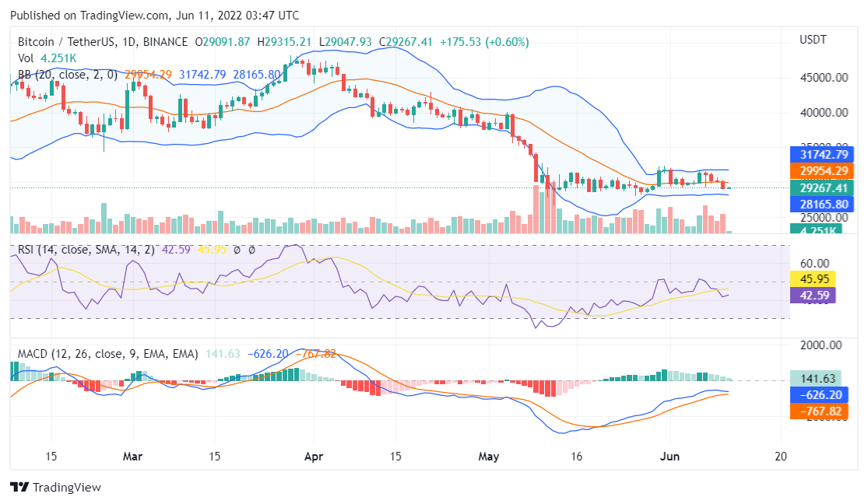Click the TradingView logo icon
The image size is (868, 504).
coord(19,488)
